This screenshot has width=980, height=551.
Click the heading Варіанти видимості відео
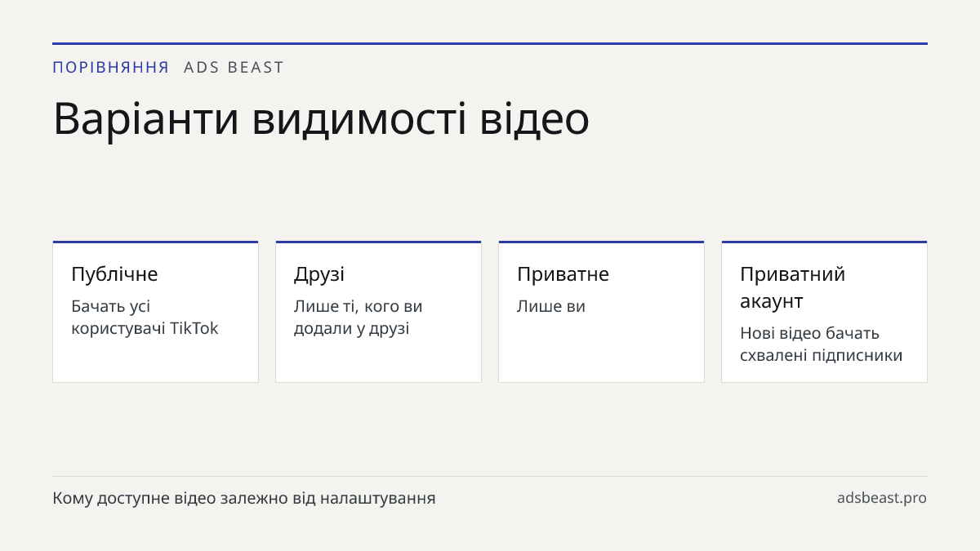(x=321, y=119)
